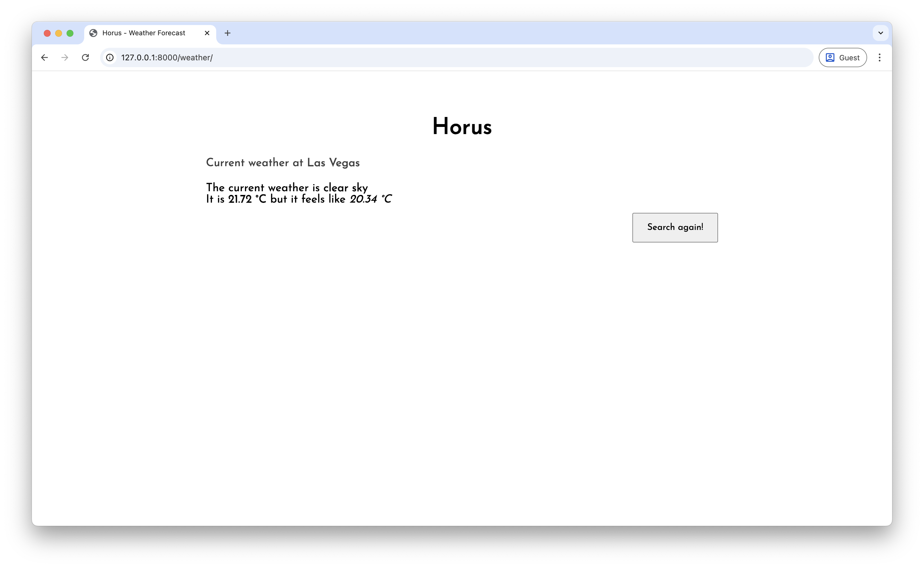Viewport: 924px width, 568px height.
Task: Close the Horus - Weather Forecast tab
Action: [207, 33]
